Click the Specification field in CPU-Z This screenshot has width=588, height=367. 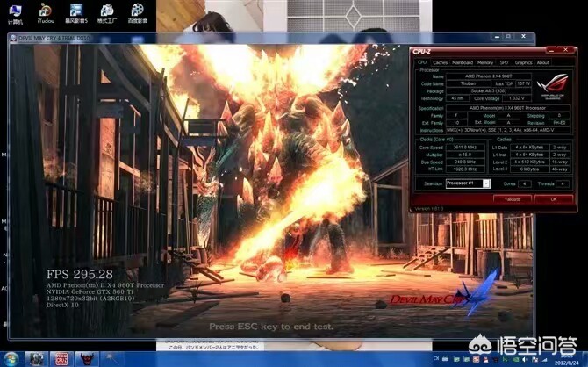(x=508, y=108)
